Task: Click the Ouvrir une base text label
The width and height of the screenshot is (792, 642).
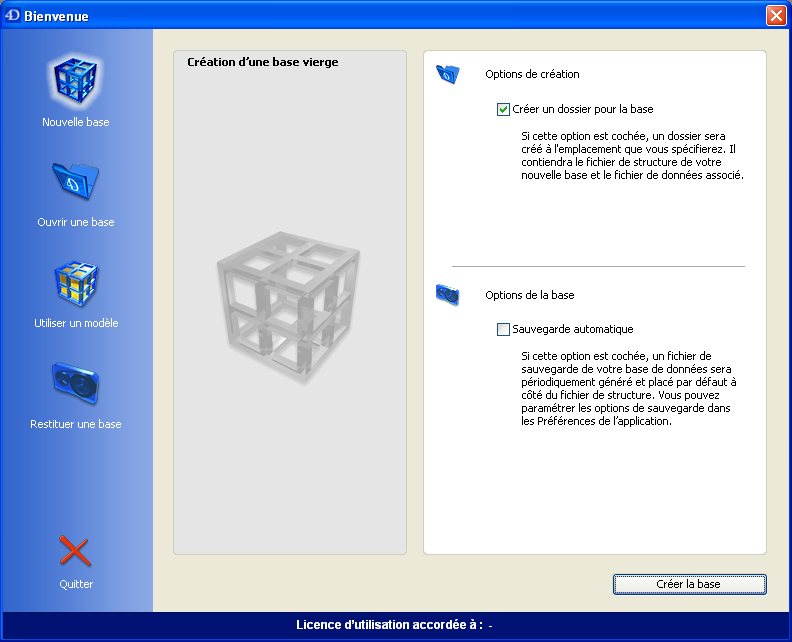Action: point(76,222)
